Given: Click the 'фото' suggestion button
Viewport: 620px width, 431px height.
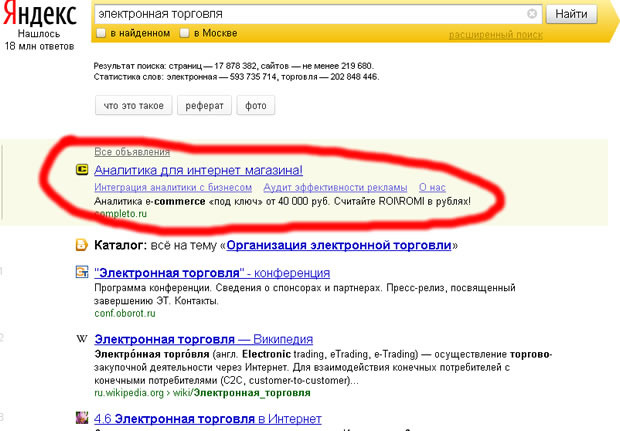Looking at the screenshot, I should click(256, 106).
